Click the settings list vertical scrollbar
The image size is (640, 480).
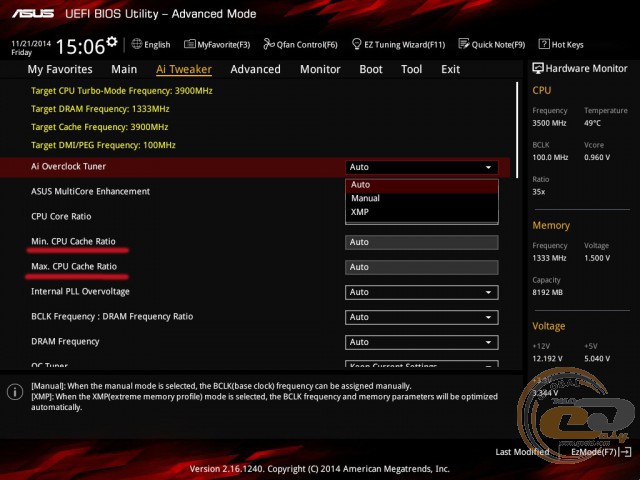pyautogui.click(x=517, y=130)
